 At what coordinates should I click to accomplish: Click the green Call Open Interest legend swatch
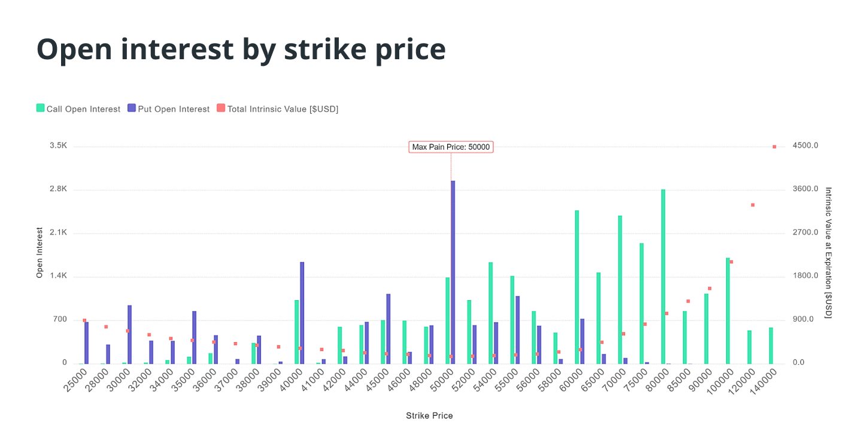[x=41, y=108]
